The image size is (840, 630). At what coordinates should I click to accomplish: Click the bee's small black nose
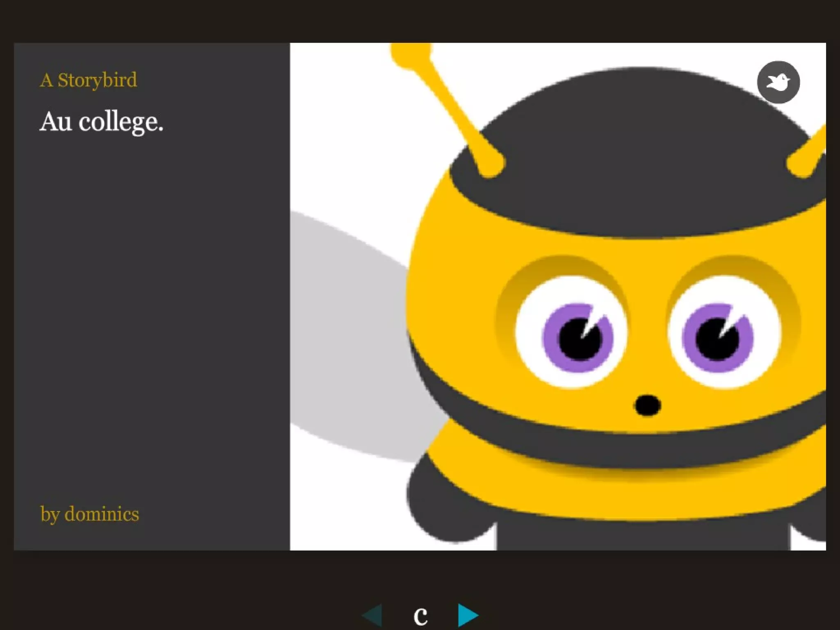pyautogui.click(x=647, y=405)
